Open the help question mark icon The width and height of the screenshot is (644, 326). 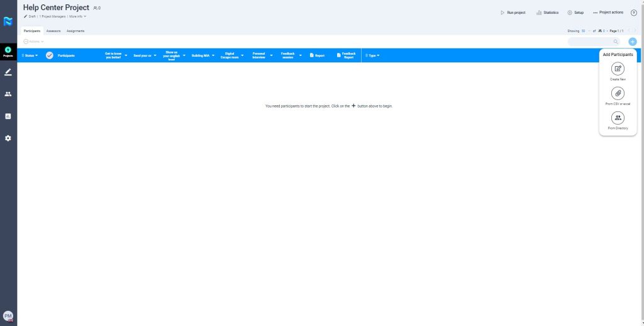(x=633, y=13)
